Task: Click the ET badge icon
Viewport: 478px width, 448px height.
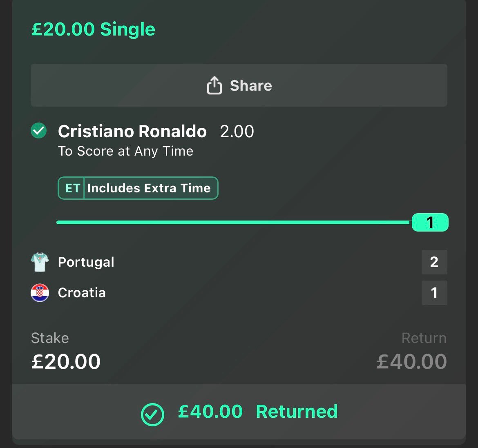Action: (73, 188)
